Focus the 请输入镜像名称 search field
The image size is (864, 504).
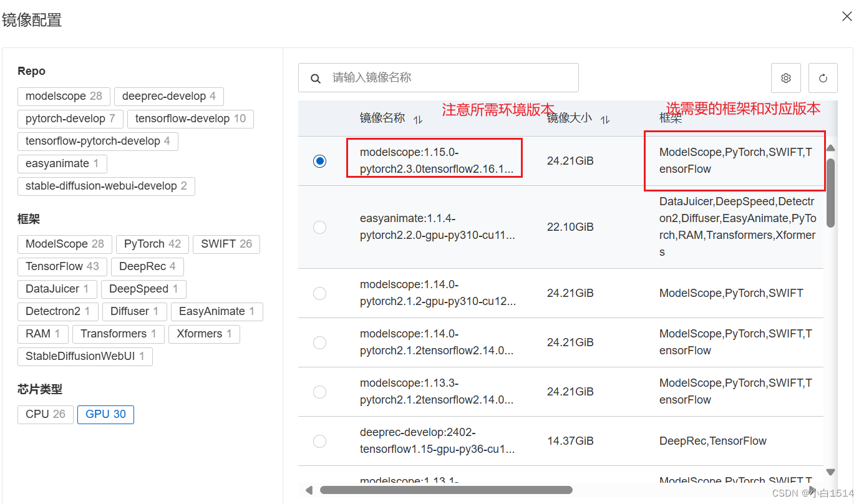(x=439, y=78)
